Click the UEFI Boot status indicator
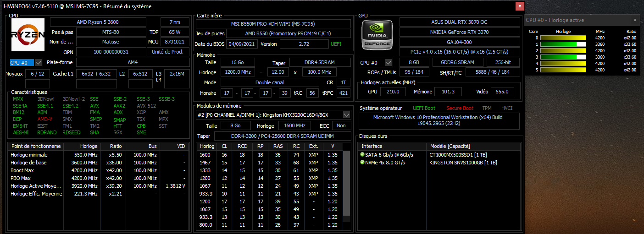The image size is (644, 234). point(424,108)
